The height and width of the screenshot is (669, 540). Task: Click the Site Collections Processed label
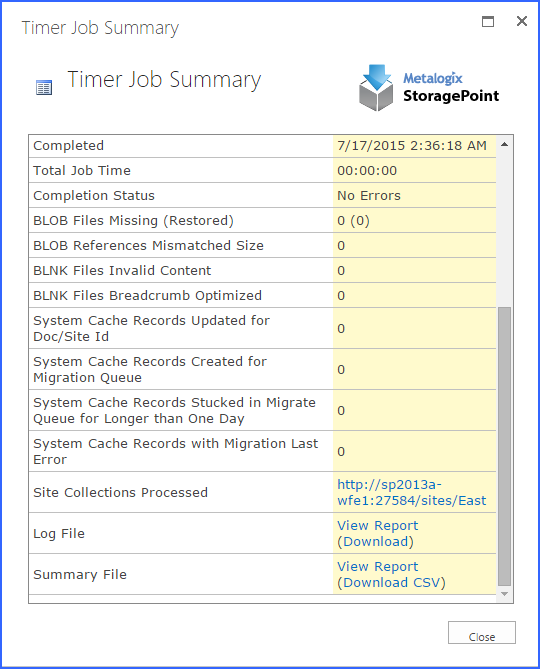(120, 492)
